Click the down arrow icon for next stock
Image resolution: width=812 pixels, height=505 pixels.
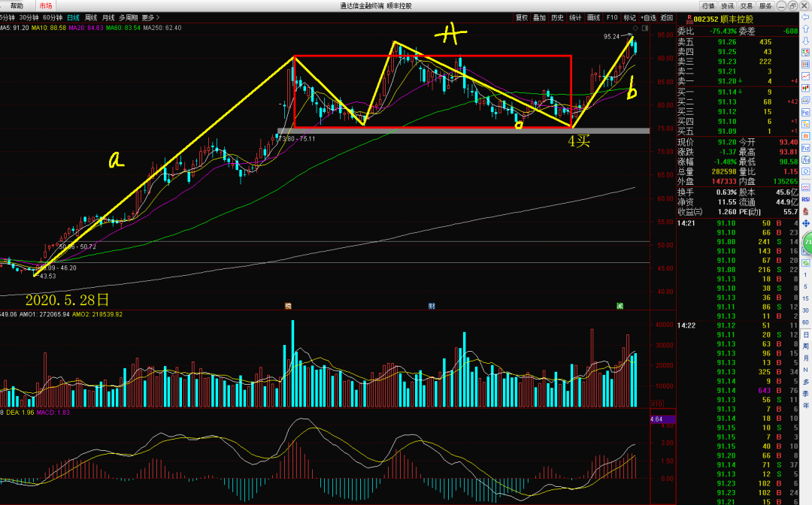click(x=806, y=41)
